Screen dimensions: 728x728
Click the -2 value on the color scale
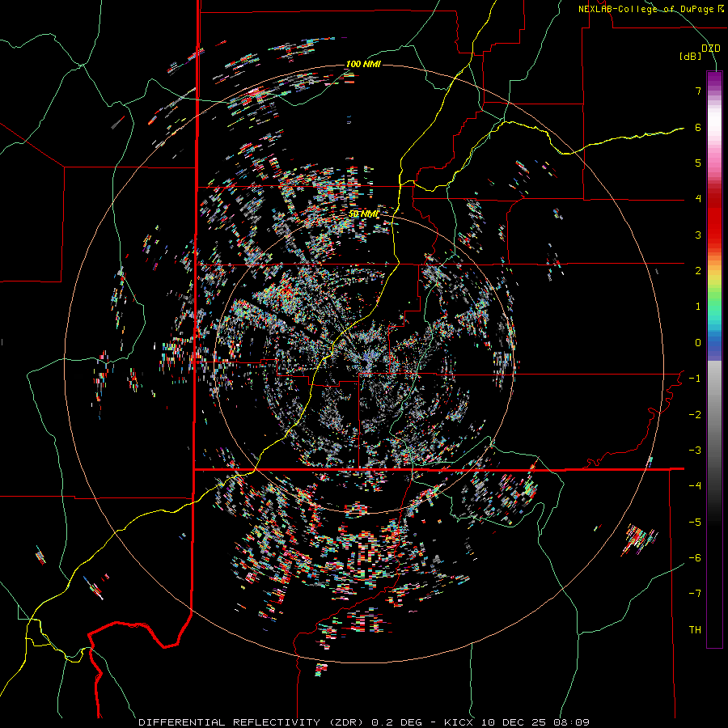[695, 415]
